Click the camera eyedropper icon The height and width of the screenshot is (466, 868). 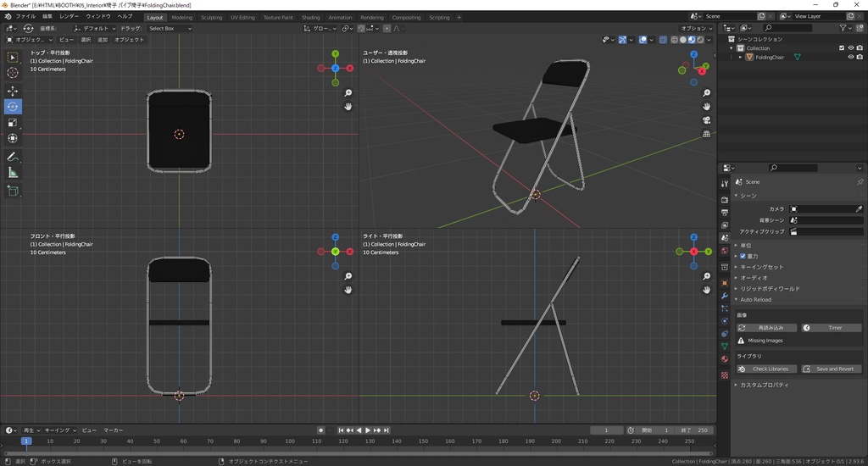click(x=859, y=208)
